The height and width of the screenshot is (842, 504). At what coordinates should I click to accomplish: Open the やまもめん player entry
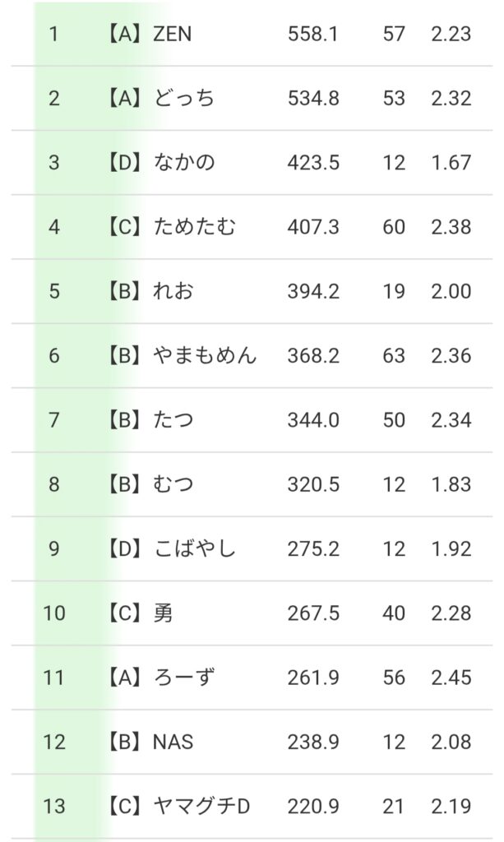pos(205,355)
